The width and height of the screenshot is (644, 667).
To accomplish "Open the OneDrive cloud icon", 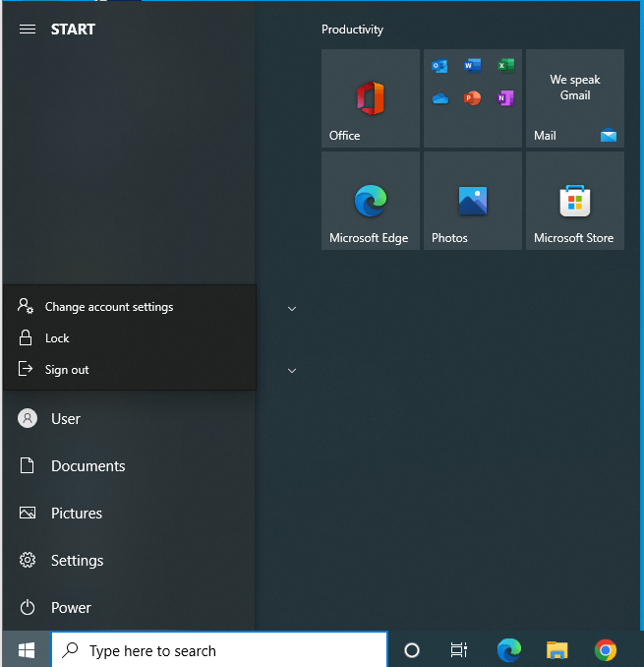I will click(x=439, y=98).
